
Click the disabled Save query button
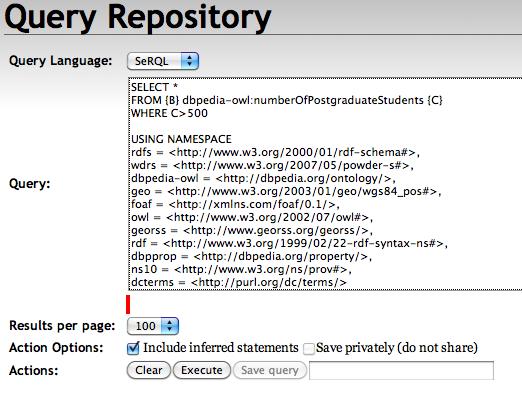(x=270, y=370)
